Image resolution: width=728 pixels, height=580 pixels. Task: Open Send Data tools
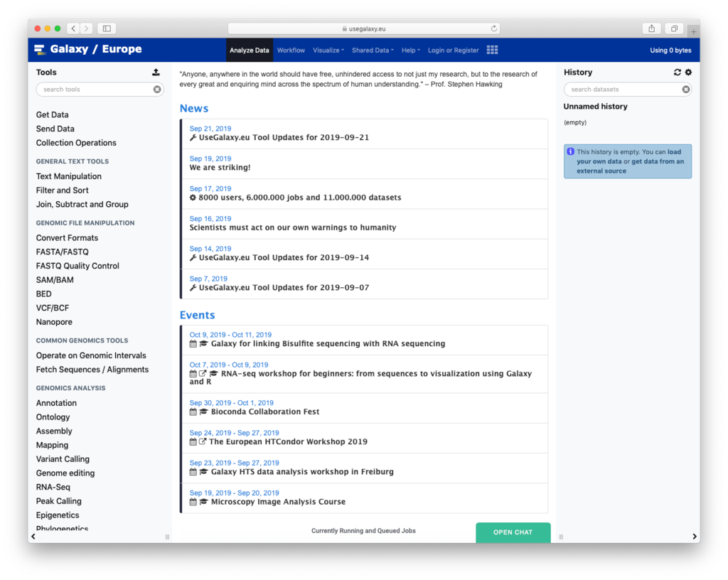[55, 129]
